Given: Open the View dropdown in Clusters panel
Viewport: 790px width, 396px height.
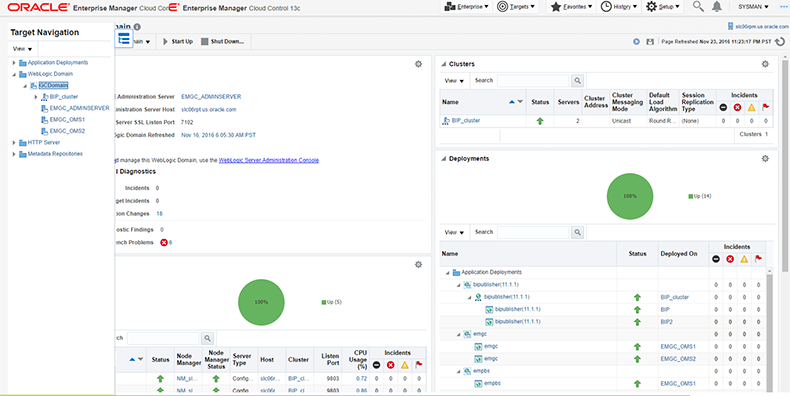Looking at the screenshot, I should pyautogui.click(x=454, y=81).
